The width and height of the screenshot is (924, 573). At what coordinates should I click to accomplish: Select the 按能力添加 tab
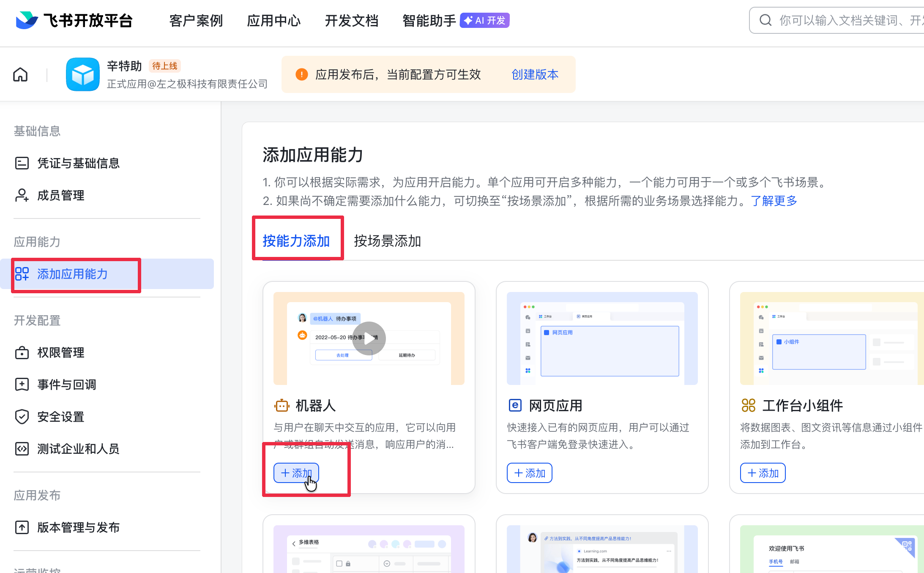point(296,241)
